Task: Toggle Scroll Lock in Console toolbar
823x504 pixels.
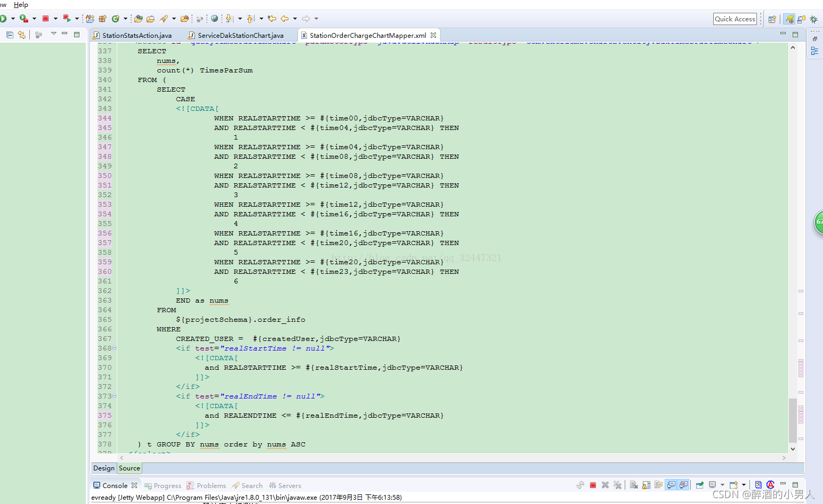Action: (646, 485)
